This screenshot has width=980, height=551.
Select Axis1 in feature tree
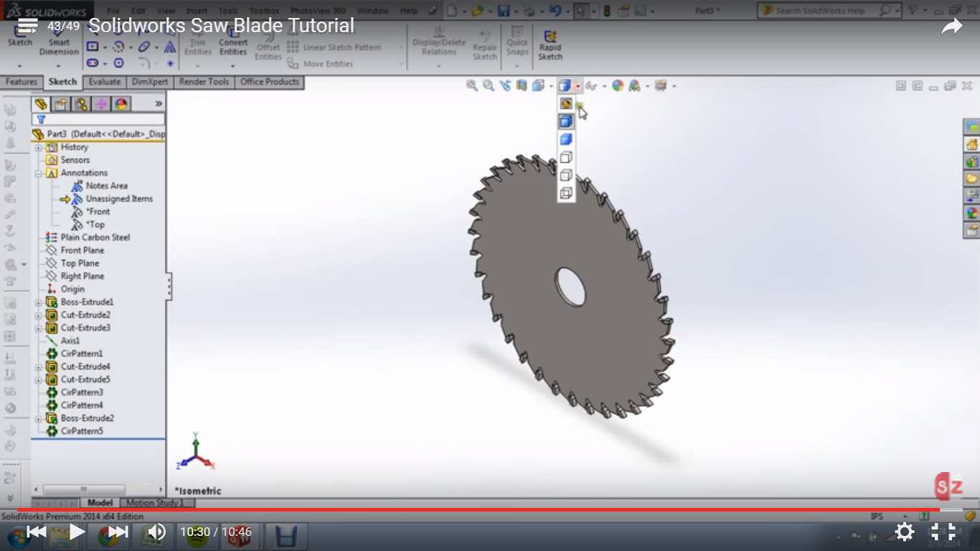[x=63, y=341]
